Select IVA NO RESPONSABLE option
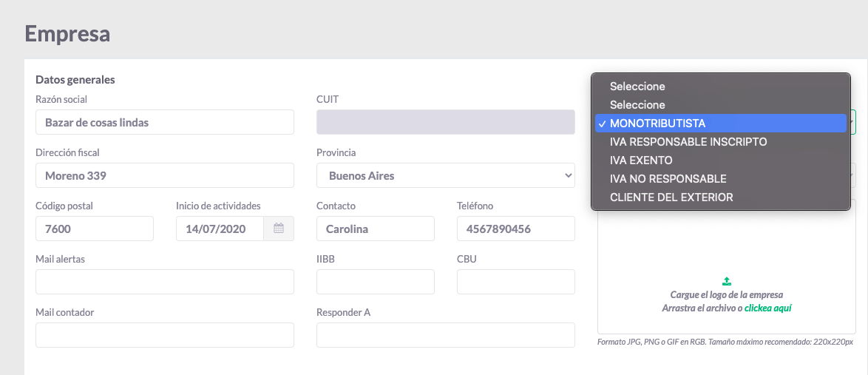 tap(721, 179)
